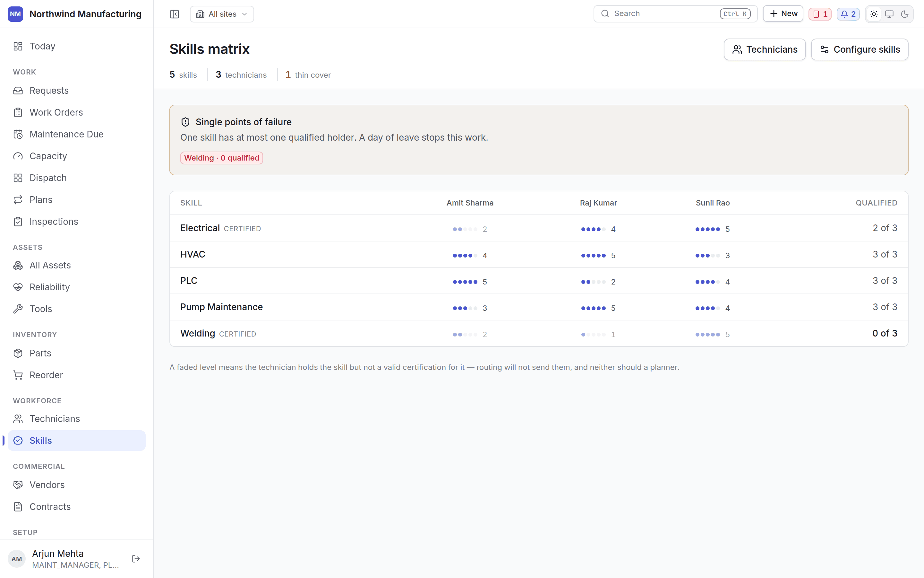This screenshot has height=578, width=924.
Task: Open the red alerts badge showing 1
Action: [820, 14]
